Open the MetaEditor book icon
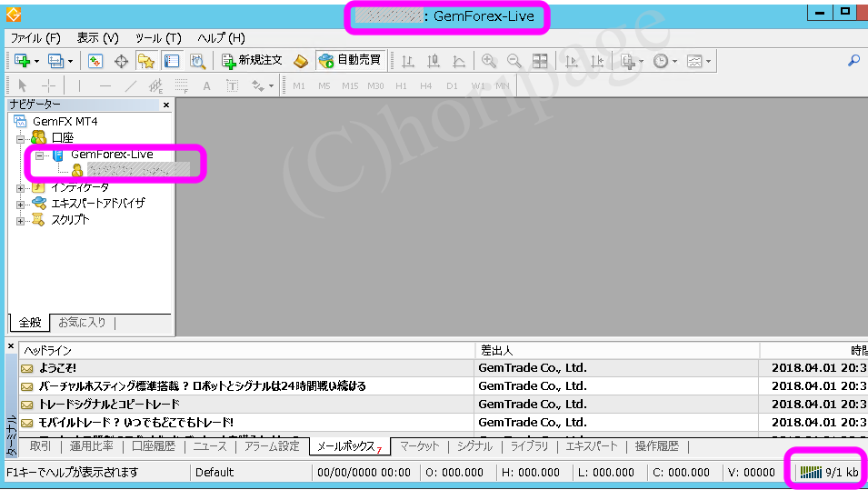This screenshot has height=490, width=868. point(301,61)
